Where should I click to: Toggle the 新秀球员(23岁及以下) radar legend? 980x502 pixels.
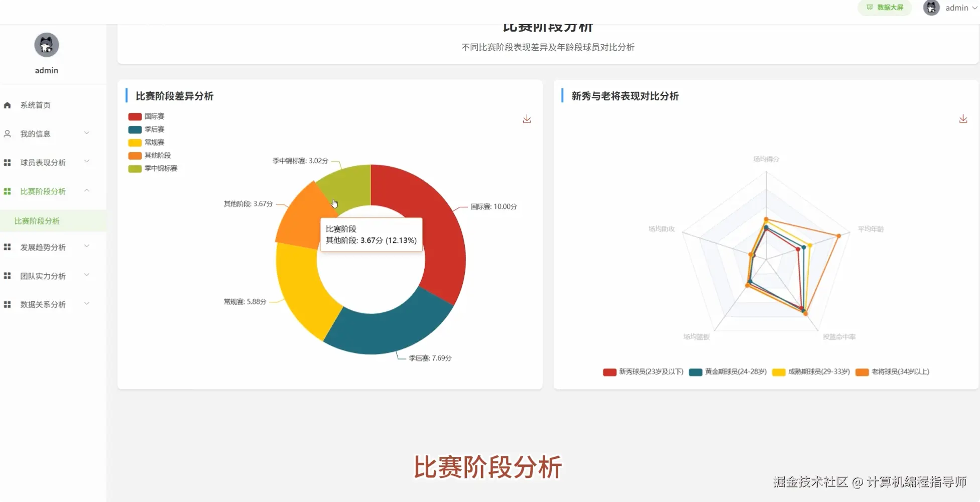tap(643, 372)
